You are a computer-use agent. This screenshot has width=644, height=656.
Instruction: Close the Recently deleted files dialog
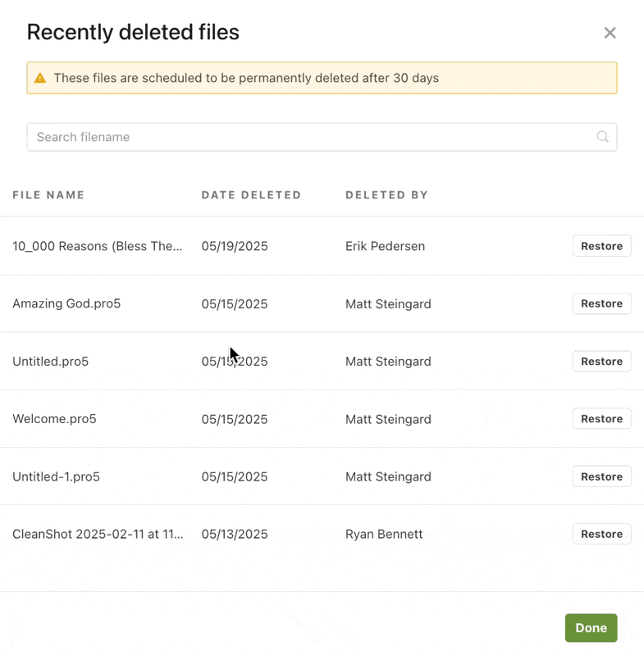(x=610, y=33)
